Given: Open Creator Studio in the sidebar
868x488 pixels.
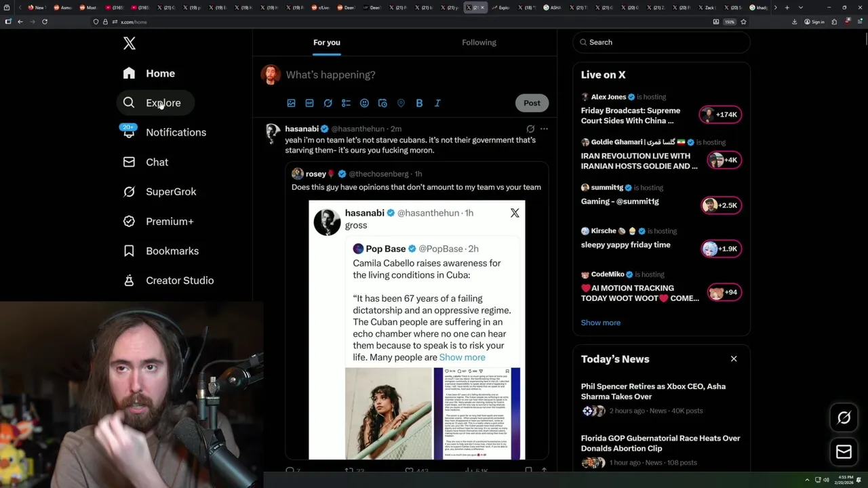Looking at the screenshot, I should 169,281.
